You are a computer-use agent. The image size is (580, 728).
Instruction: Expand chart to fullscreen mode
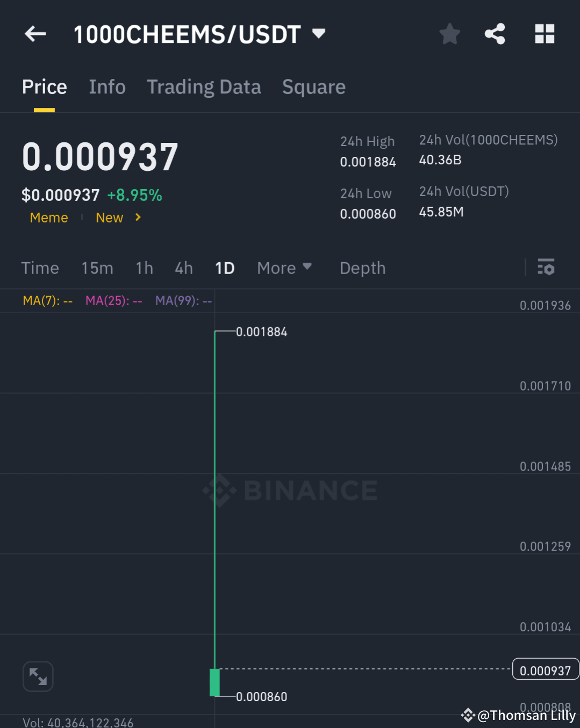click(38, 676)
